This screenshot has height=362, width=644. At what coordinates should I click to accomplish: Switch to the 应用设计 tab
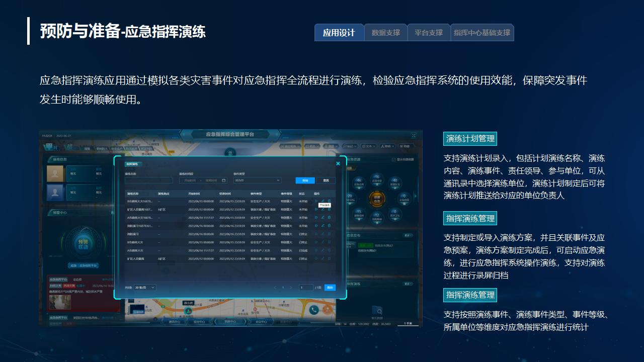(x=339, y=33)
